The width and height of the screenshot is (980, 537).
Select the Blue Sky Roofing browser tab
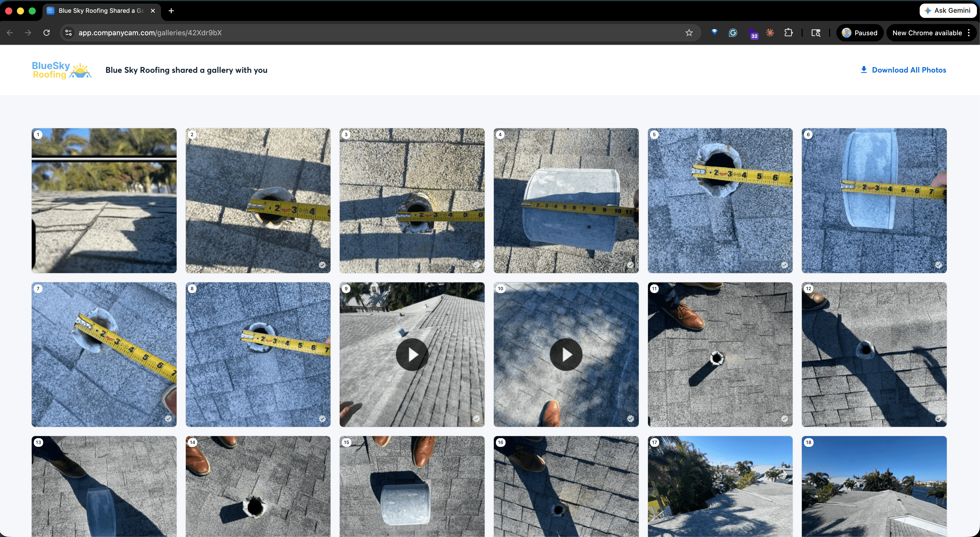coord(101,11)
